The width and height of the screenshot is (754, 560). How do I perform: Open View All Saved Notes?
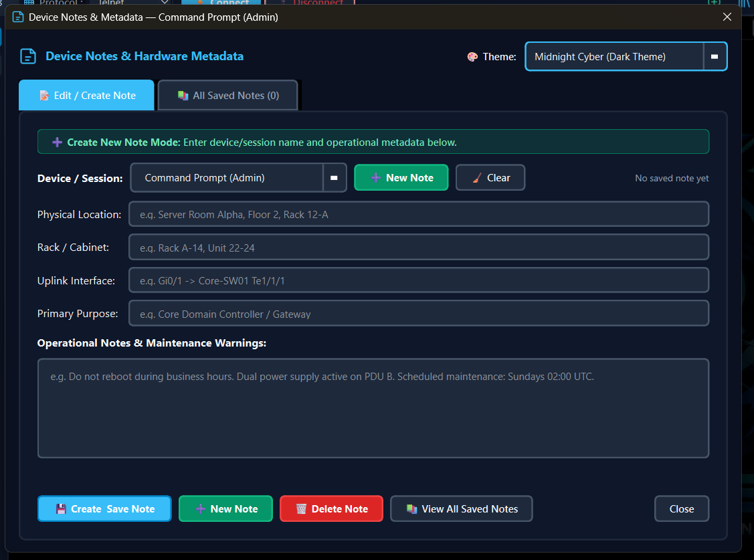[462, 508]
